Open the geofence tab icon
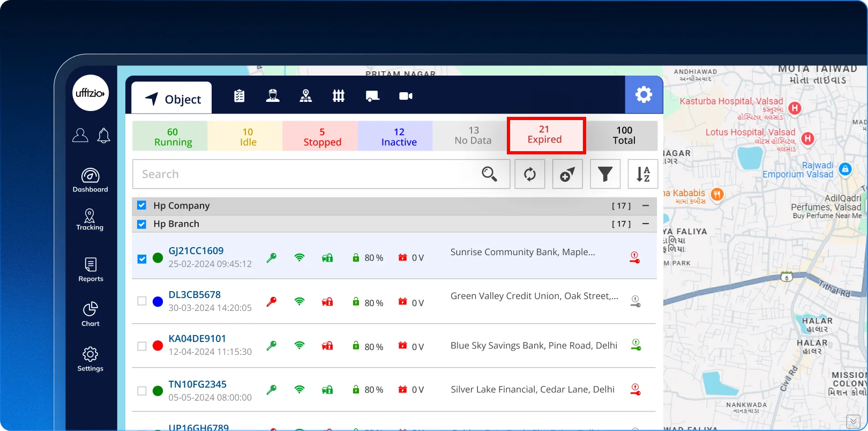This screenshot has height=431, width=868. pos(339,96)
